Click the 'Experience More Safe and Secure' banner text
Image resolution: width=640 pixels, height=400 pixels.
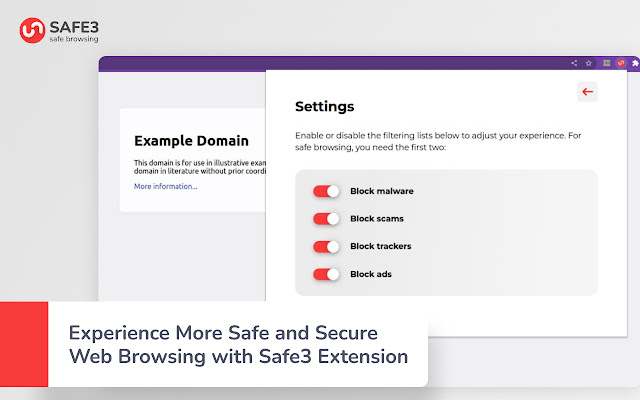pyautogui.click(x=238, y=344)
